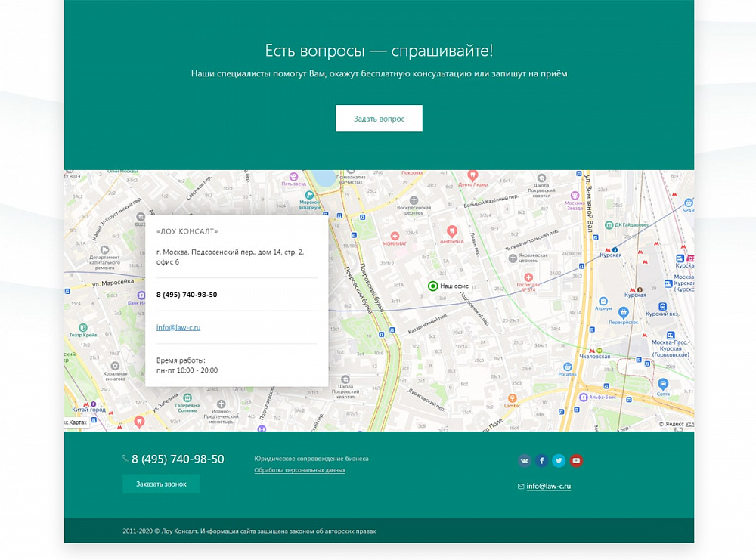This screenshot has width=756, height=560.
Task: Open the footer info@law-c.ru email link
Action: [549, 486]
